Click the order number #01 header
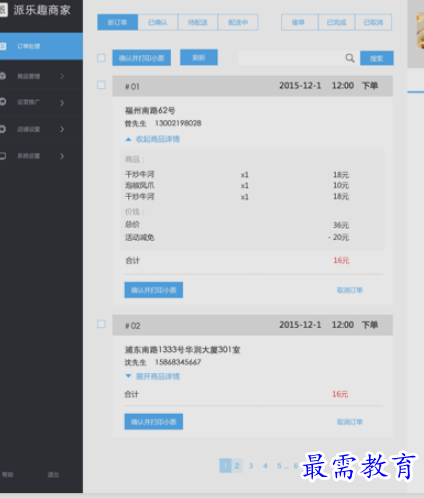The height and width of the screenshot is (498, 424). (132, 87)
